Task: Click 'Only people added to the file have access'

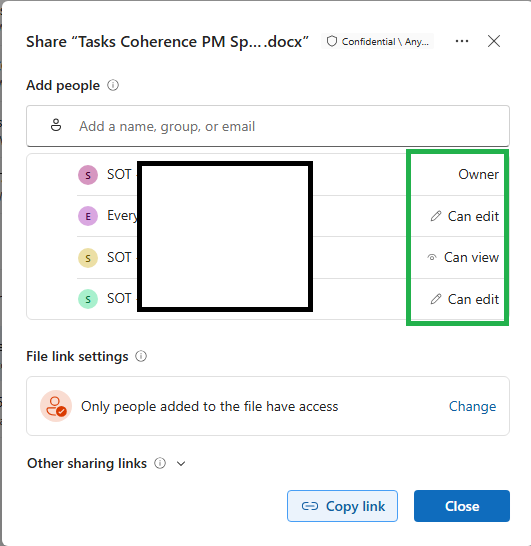Action: coord(210,406)
